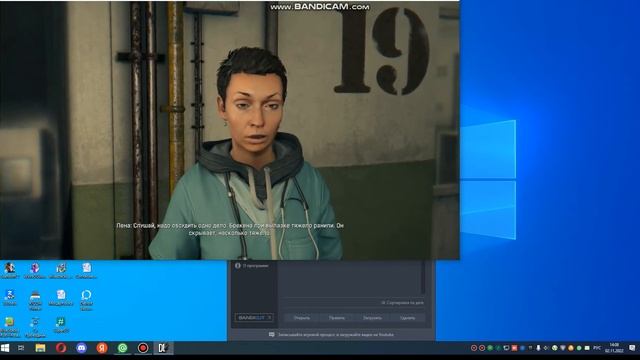Click the green round taskbar app icon
This screenshot has height=360, width=640.
[122, 348]
